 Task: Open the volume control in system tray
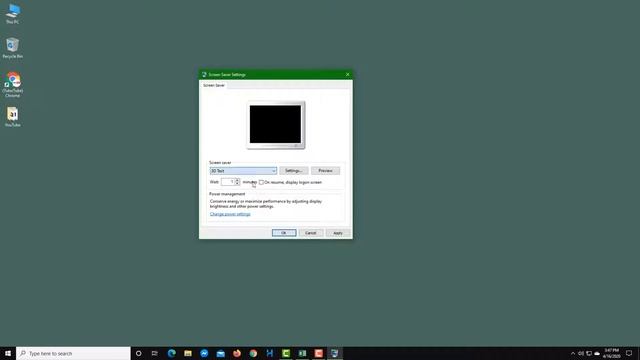pyautogui.click(x=581, y=353)
